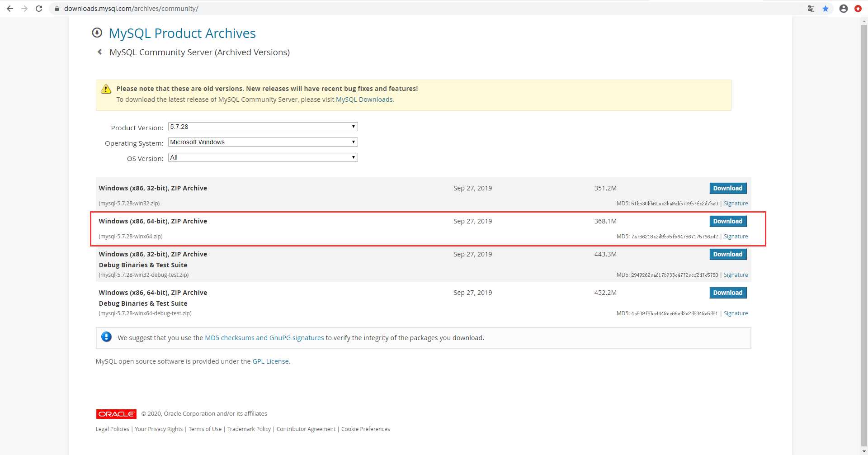Viewport: 868px width, 455px height.
Task: Open the translate page icon
Action: pos(811,9)
